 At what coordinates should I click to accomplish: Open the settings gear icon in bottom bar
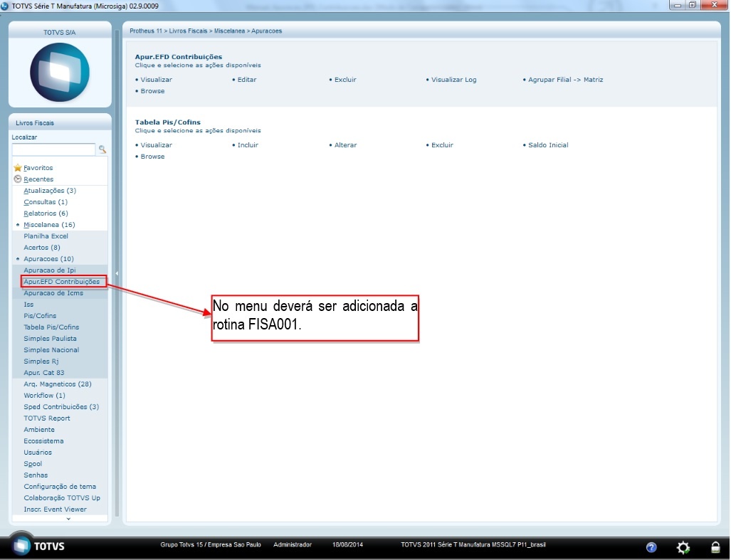683,547
